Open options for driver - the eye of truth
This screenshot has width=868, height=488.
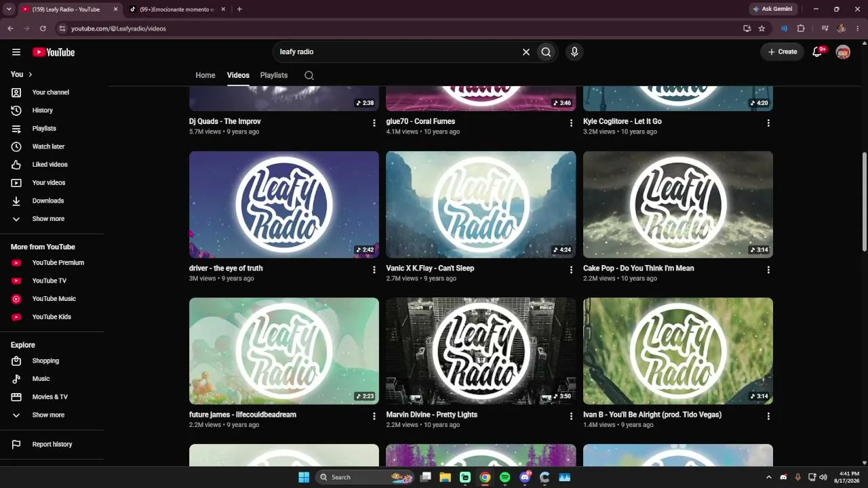click(x=374, y=270)
